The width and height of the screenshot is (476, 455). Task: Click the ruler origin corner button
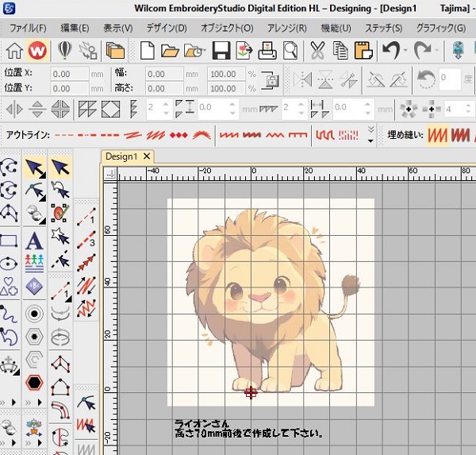pyautogui.click(x=111, y=174)
